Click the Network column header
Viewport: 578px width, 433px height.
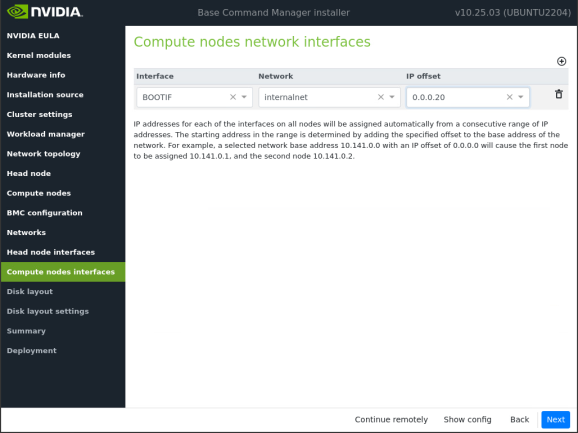point(276,76)
